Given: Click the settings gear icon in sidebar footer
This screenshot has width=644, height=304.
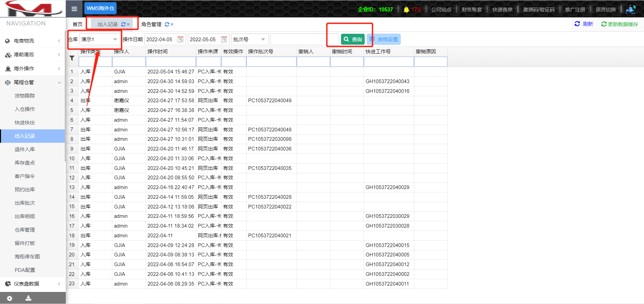Looking at the screenshot, I should (10, 298).
